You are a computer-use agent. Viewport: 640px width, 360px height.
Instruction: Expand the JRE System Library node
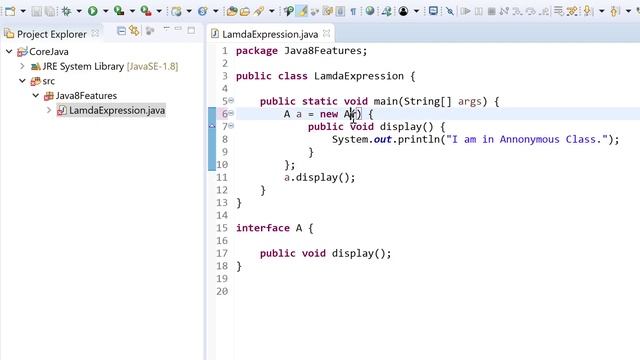(22, 66)
